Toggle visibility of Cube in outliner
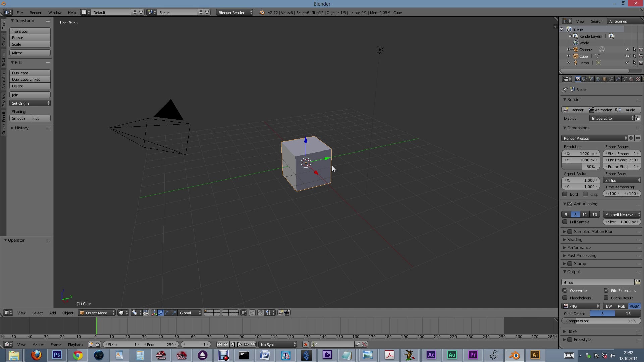The height and width of the screenshot is (362, 644). click(627, 56)
